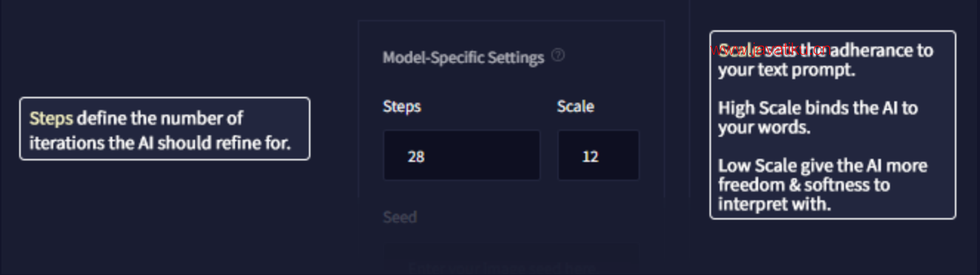The image size is (980, 275).
Task: Click the 'interpret with.' tooltip line
Action: tap(775, 205)
